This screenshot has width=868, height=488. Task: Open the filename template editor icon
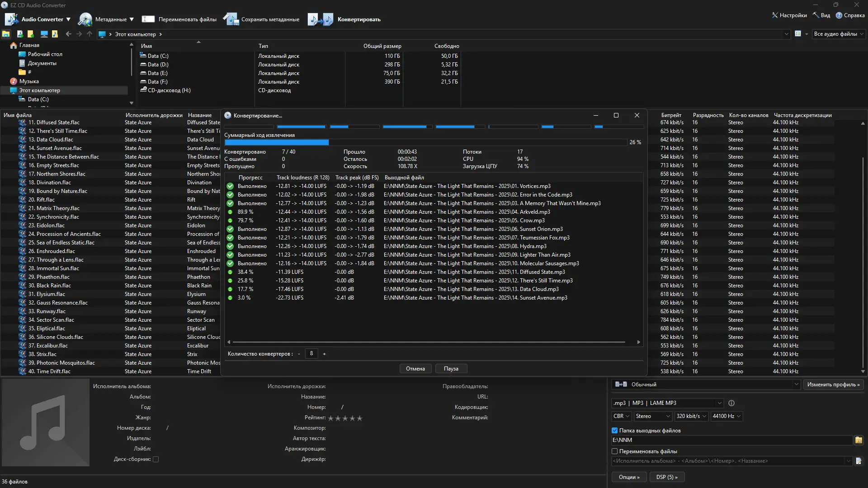[x=859, y=461]
